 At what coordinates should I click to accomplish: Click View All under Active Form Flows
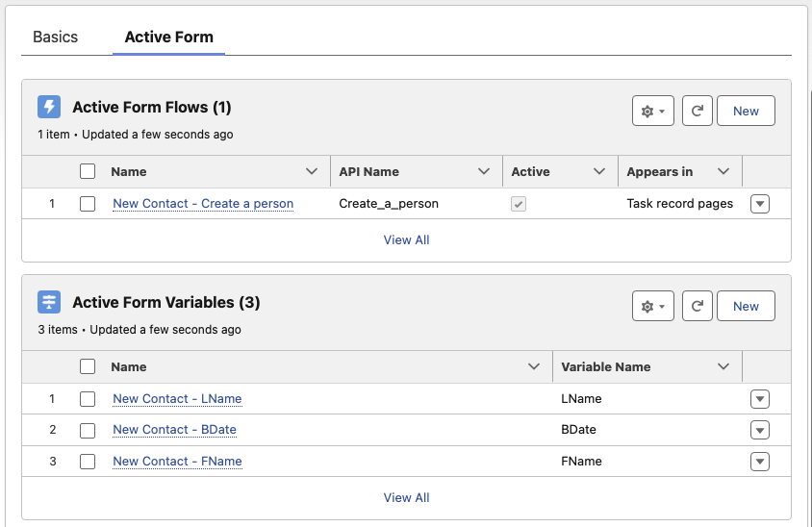[x=407, y=239]
